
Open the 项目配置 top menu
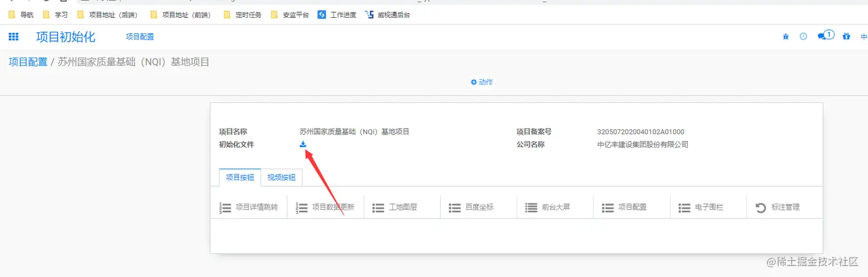(x=140, y=37)
